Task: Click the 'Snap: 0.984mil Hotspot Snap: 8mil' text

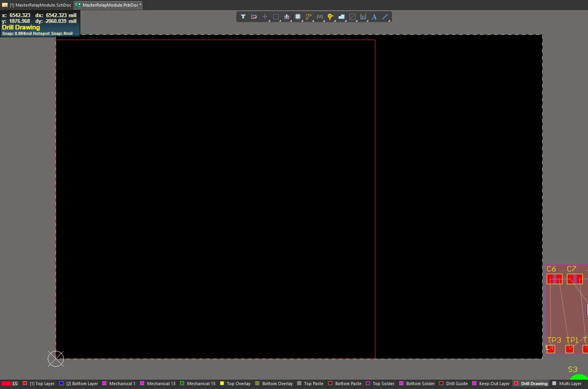Action: tap(37, 33)
